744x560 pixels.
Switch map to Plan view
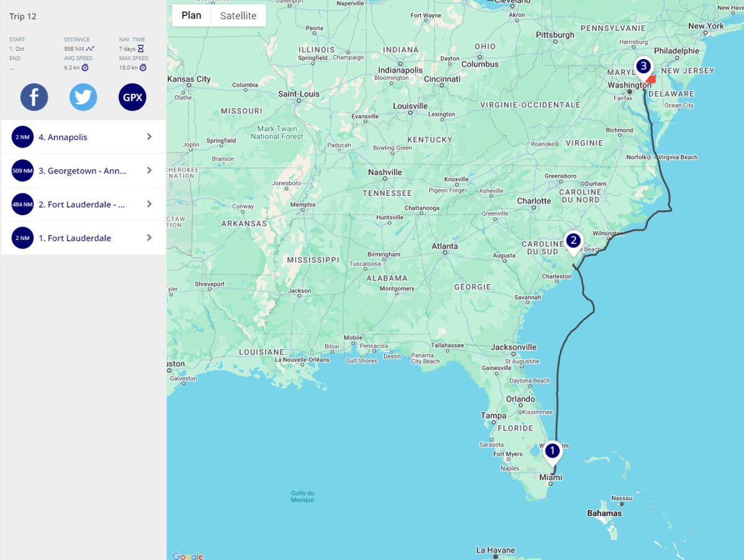[x=191, y=16]
